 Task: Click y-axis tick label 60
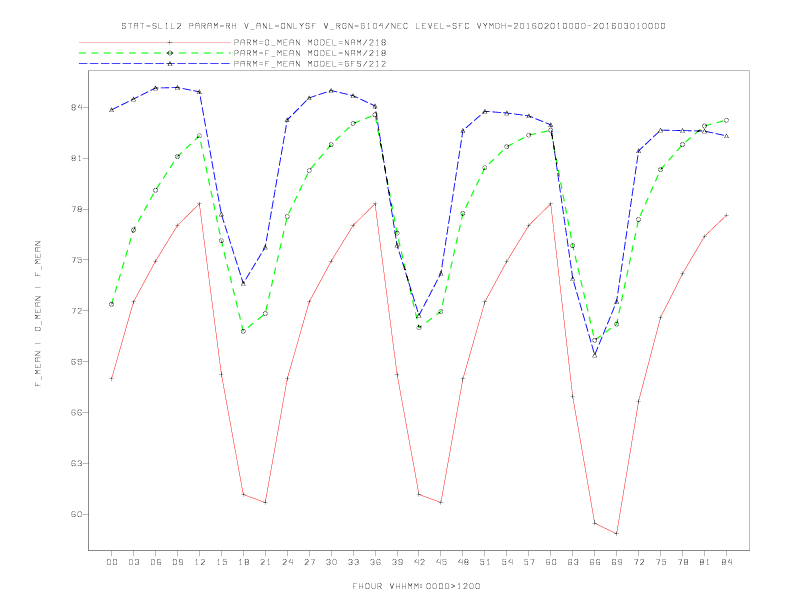[77, 515]
